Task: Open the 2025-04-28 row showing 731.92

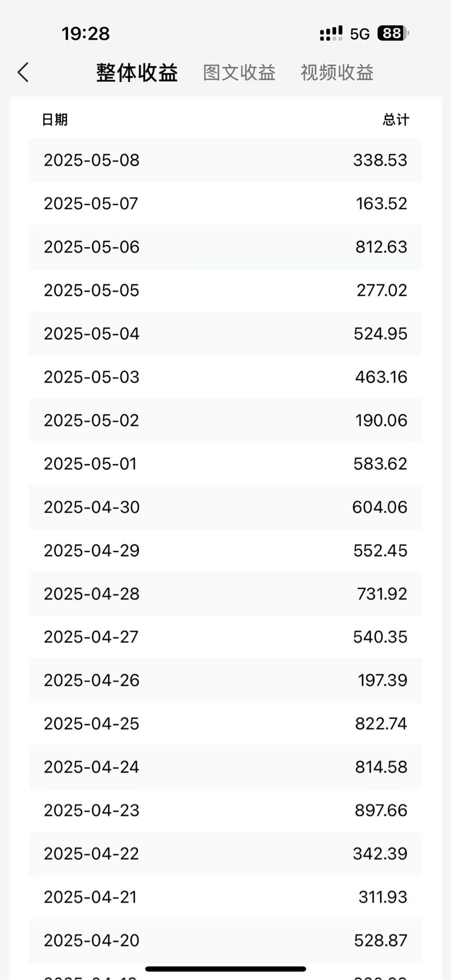Action: click(225, 594)
